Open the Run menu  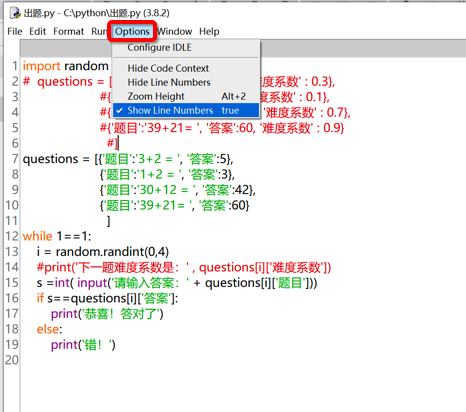[x=99, y=31]
